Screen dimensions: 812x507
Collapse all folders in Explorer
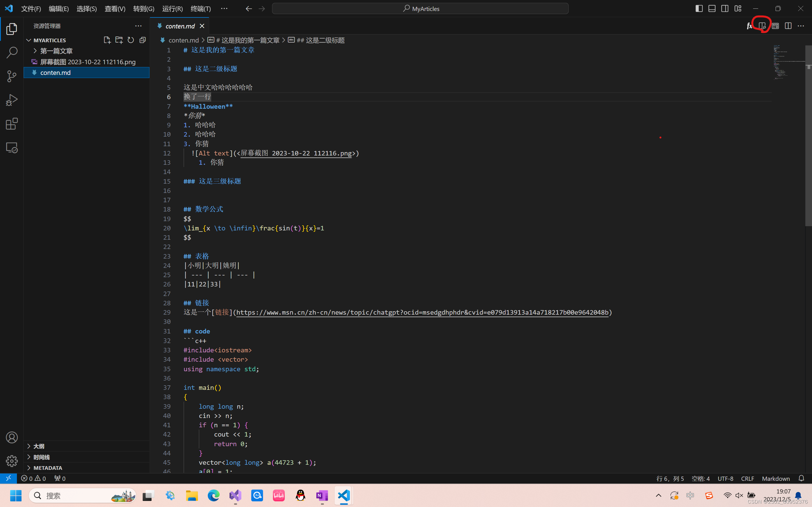click(142, 40)
